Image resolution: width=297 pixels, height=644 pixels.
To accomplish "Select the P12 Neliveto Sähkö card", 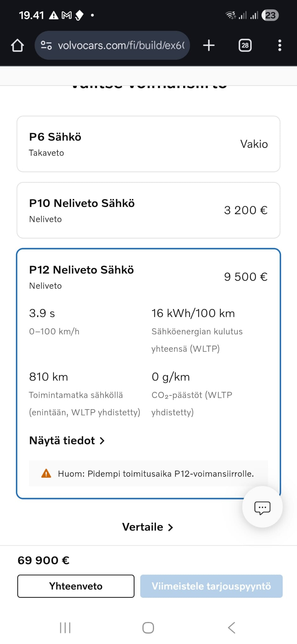I will pyautogui.click(x=148, y=277).
